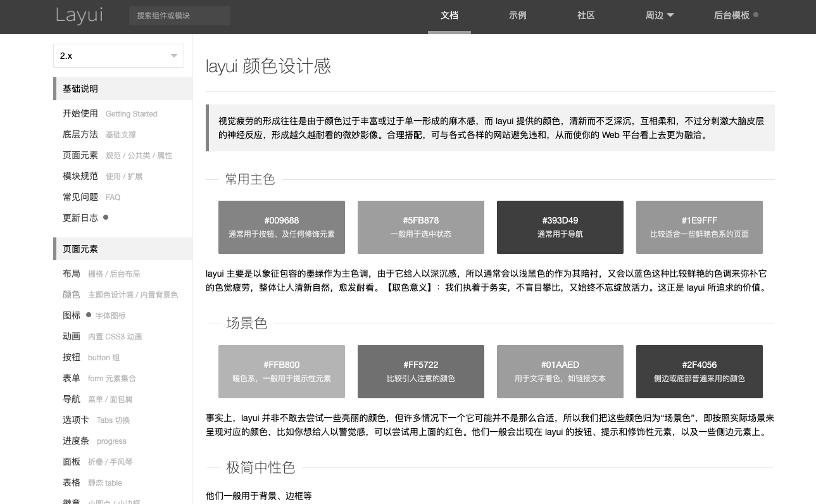Click the page title layui 颜色设计感
816x504 pixels.
click(x=268, y=66)
